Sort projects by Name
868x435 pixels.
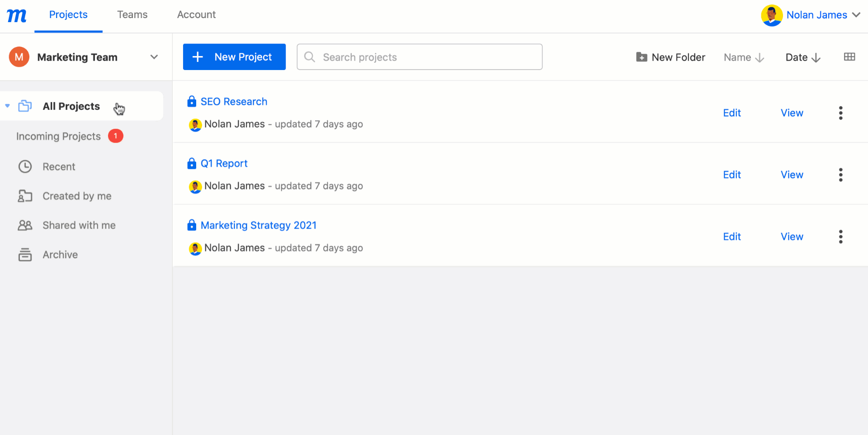click(x=743, y=57)
